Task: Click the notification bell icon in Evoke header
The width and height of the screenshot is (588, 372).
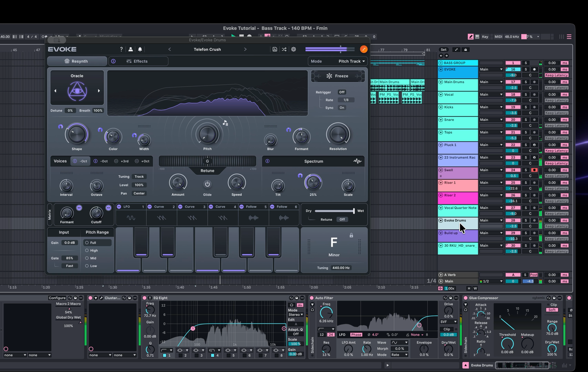Action: (x=140, y=49)
